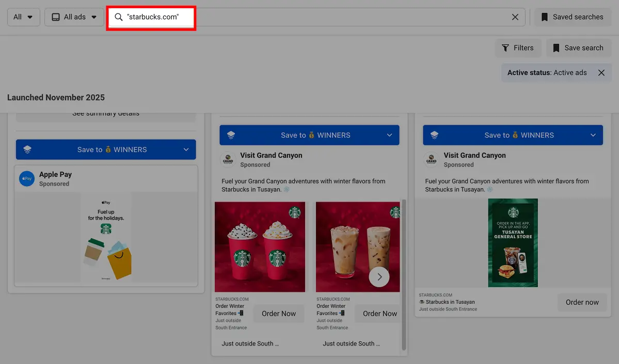Click the filter funnel icon

coord(505,48)
